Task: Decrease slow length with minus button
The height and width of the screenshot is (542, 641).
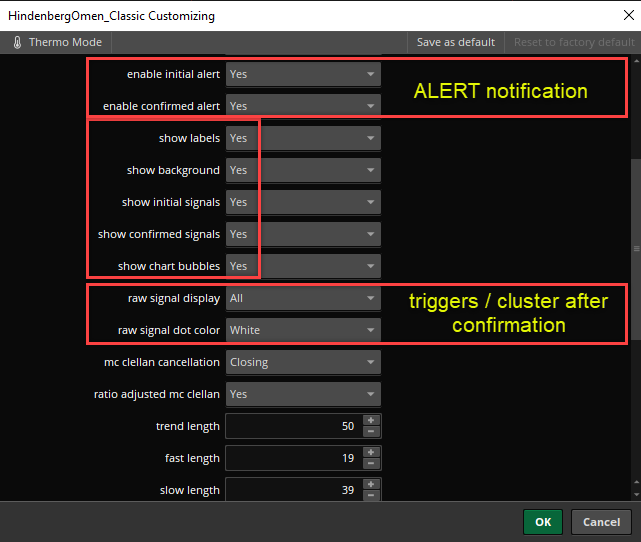Action: 371,495
